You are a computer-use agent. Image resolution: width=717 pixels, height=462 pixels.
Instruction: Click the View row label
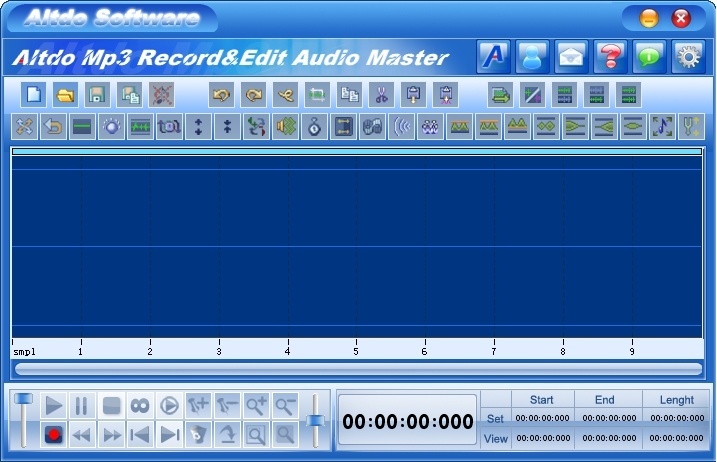[495, 438]
